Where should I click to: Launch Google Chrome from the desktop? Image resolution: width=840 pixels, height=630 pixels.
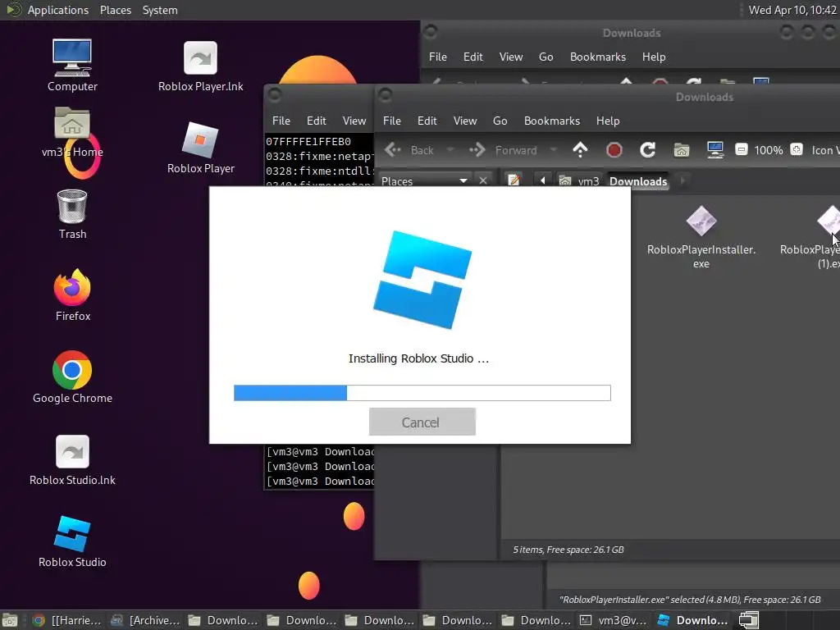[x=72, y=377]
